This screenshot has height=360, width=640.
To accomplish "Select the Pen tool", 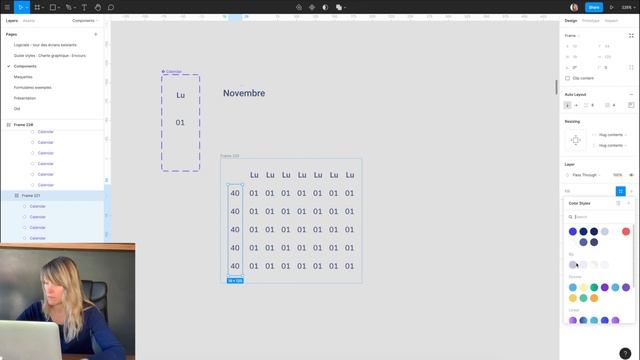I will tap(69, 7).
